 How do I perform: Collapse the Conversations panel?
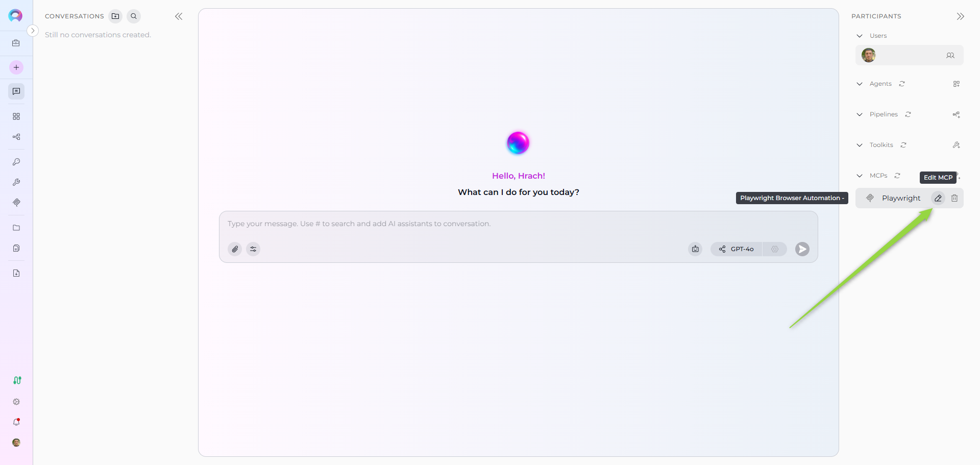coord(179,16)
